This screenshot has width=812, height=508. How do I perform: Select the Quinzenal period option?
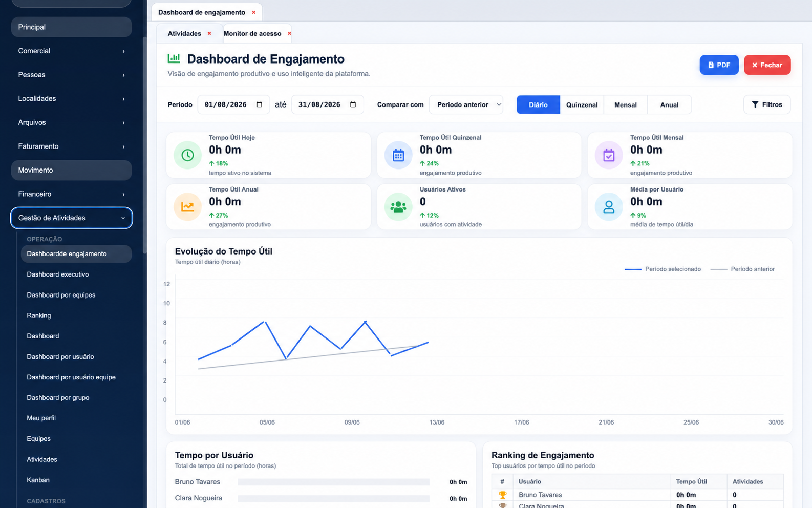pos(582,104)
